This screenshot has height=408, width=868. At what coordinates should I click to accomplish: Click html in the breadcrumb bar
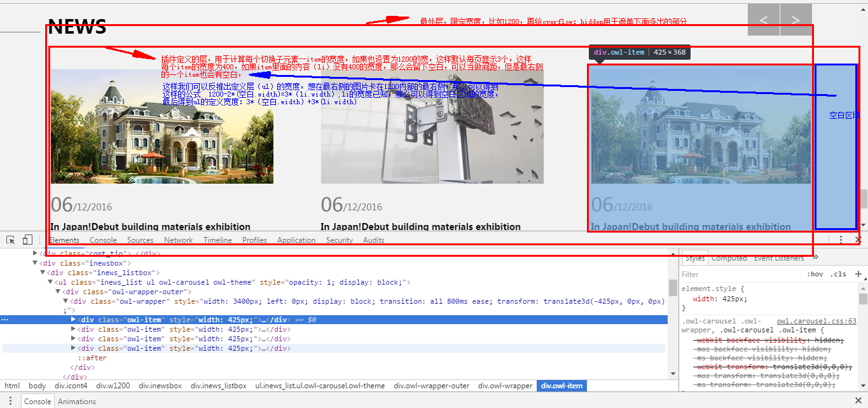pos(12,386)
